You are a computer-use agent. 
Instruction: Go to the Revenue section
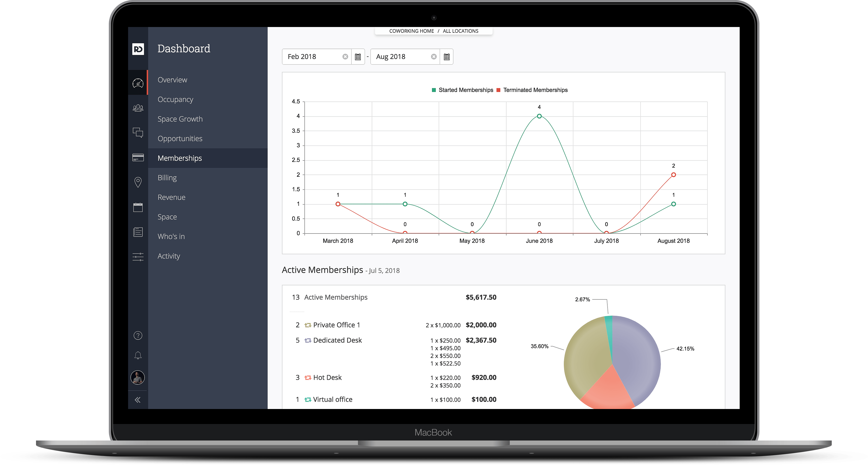point(172,197)
